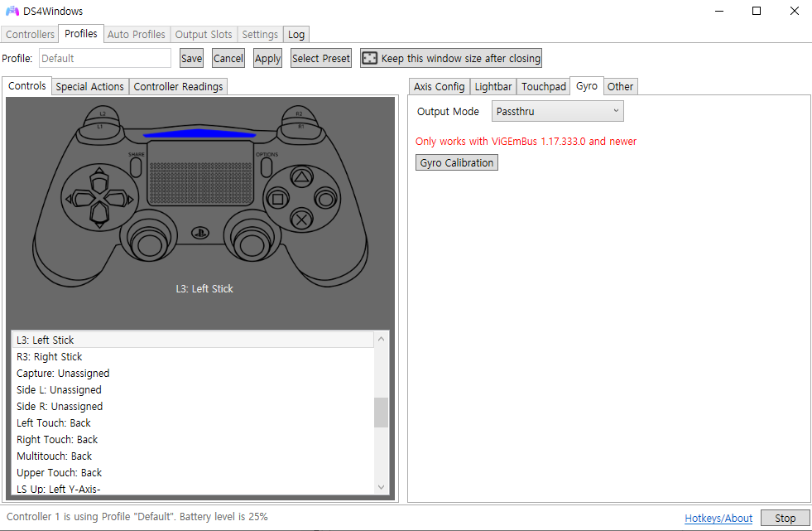
Task: Click the mapping list scroll up arrow
Action: click(381, 339)
